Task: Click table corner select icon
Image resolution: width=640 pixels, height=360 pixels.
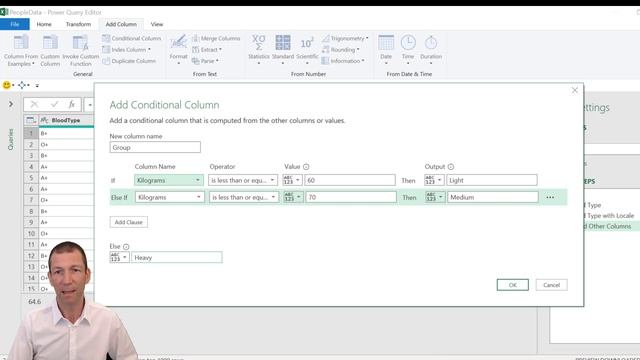Action: tap(31, 120)
